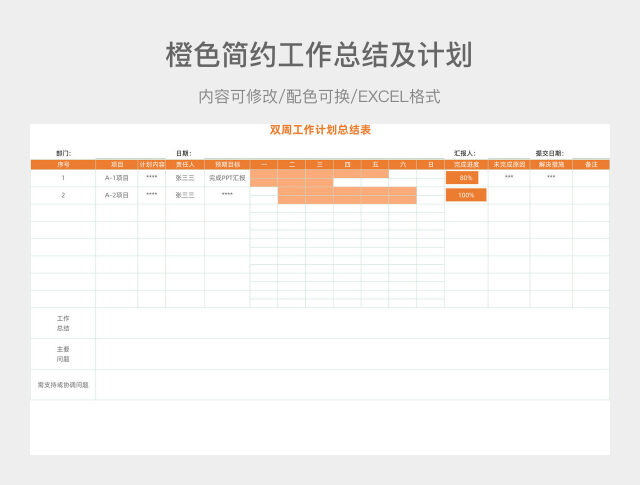Select the 备注 column header

pyautogui.click(x=591, y=164)
